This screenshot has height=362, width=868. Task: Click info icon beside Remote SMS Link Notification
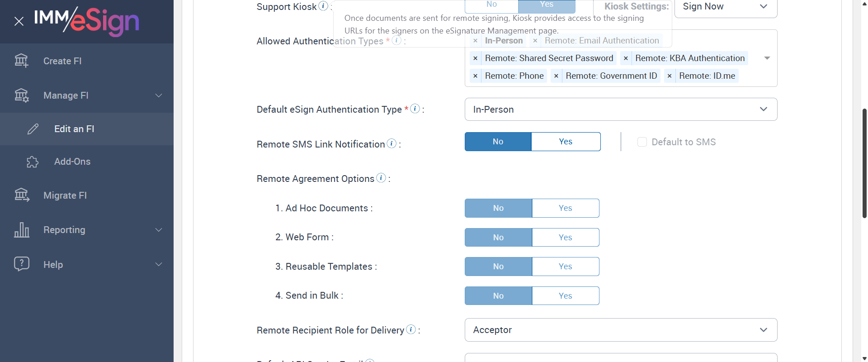pyautogui.click(x=392, y=143)
